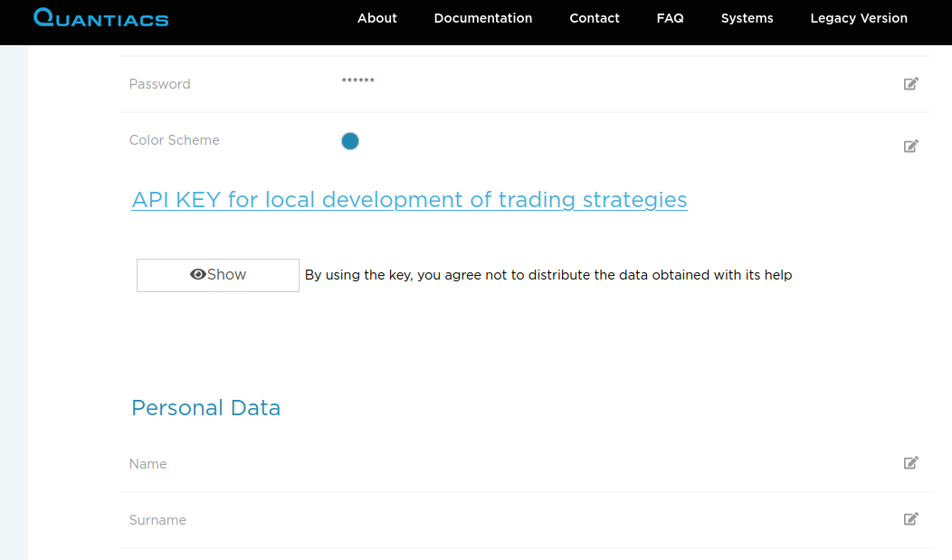Click the Password row label
The width and height of the screenshot is (952, 560).
click(x=160, y=84)
